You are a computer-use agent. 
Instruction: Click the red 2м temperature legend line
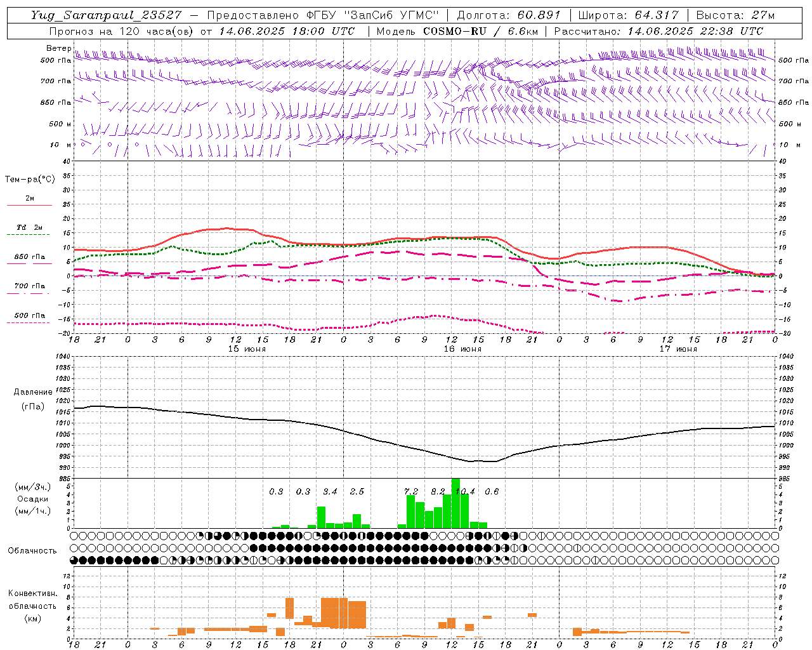pos(29,206)
